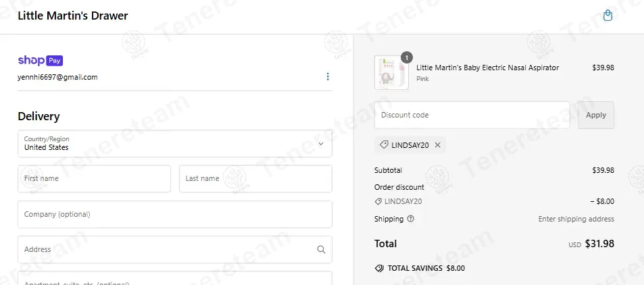Click into the Discount code field

472,115
